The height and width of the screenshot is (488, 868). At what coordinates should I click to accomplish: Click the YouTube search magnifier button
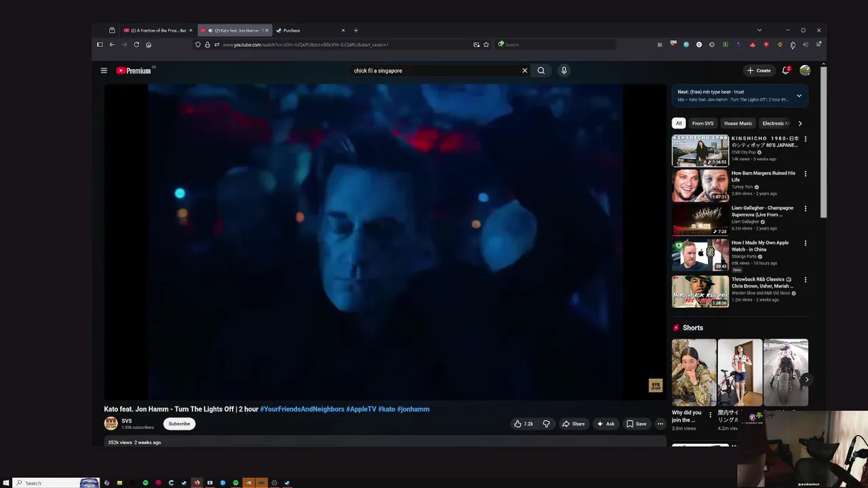(x=541, y=70)
